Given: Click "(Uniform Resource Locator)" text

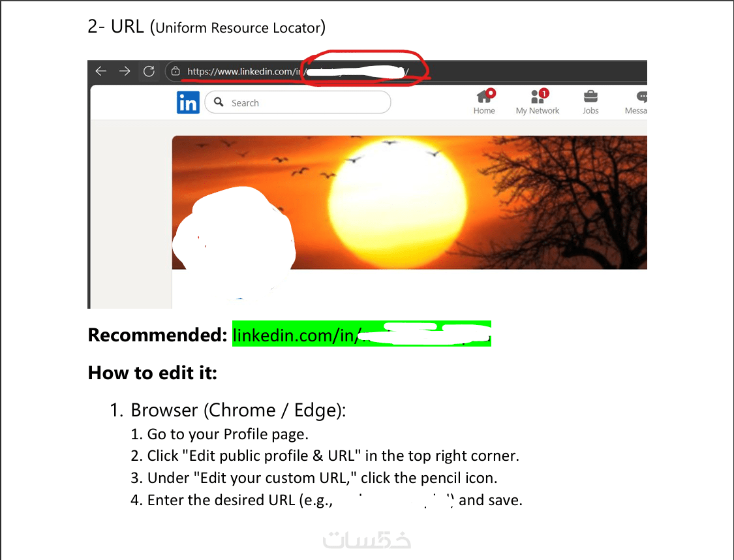Looking at the screenshot, I should (x=237, y=27).
